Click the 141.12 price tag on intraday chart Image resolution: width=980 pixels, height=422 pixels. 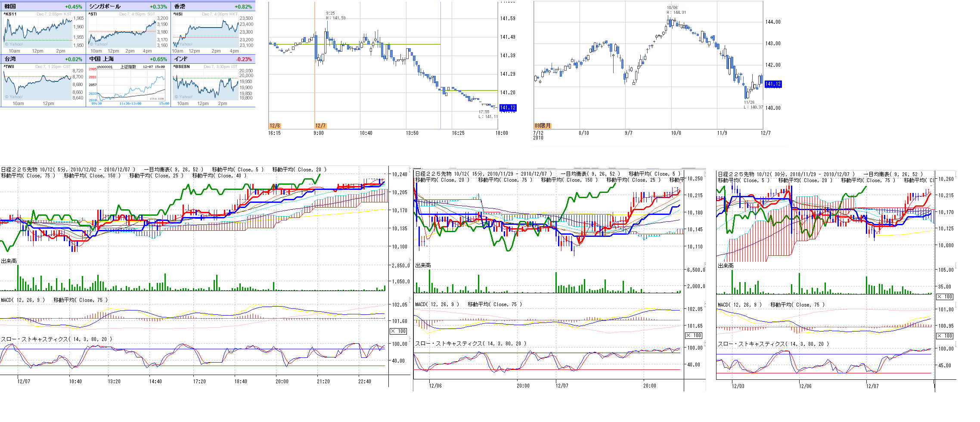(508, 108)
